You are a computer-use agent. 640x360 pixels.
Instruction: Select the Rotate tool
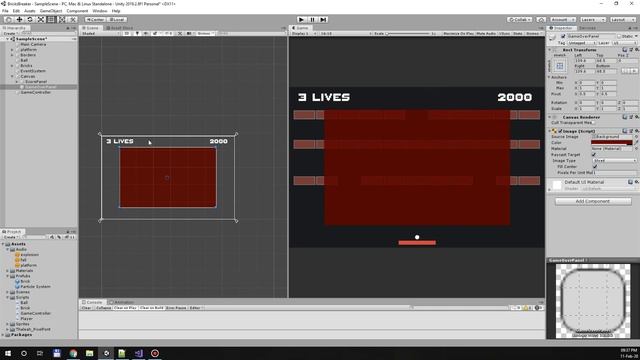point(30,20)
